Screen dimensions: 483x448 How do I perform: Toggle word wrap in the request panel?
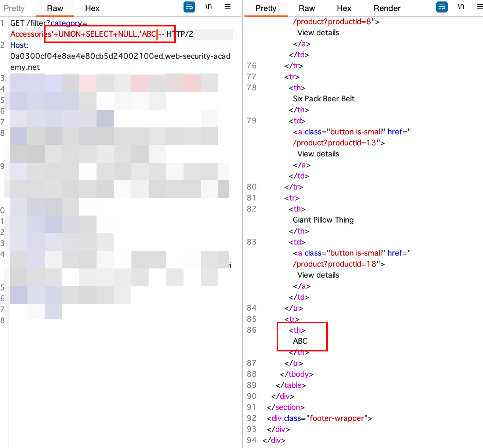pos(189,7)
